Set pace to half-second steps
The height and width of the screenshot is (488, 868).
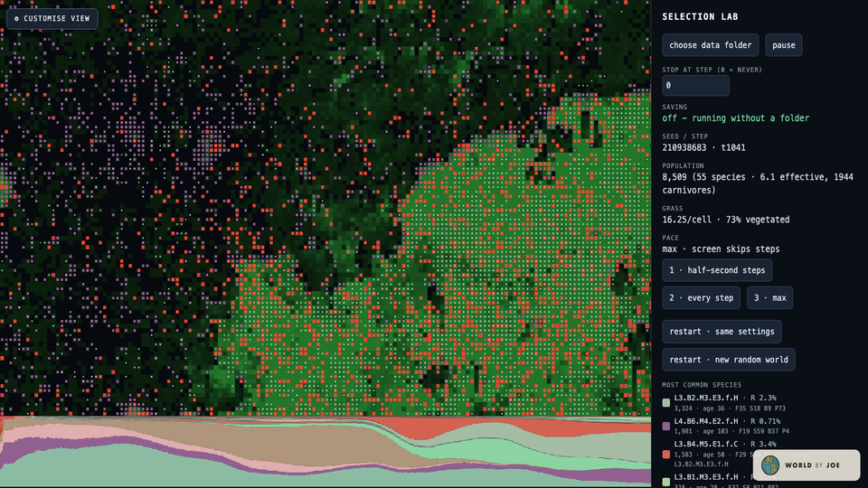(x=717, y=270)
